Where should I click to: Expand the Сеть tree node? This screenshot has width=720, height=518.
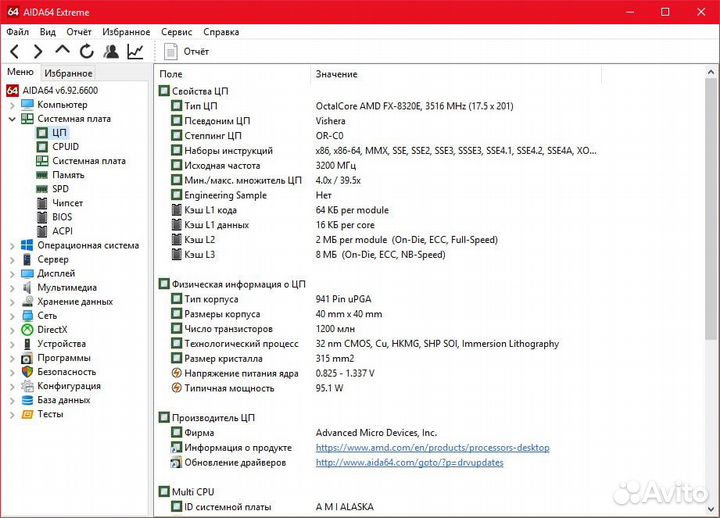click(x=12, y=316)
